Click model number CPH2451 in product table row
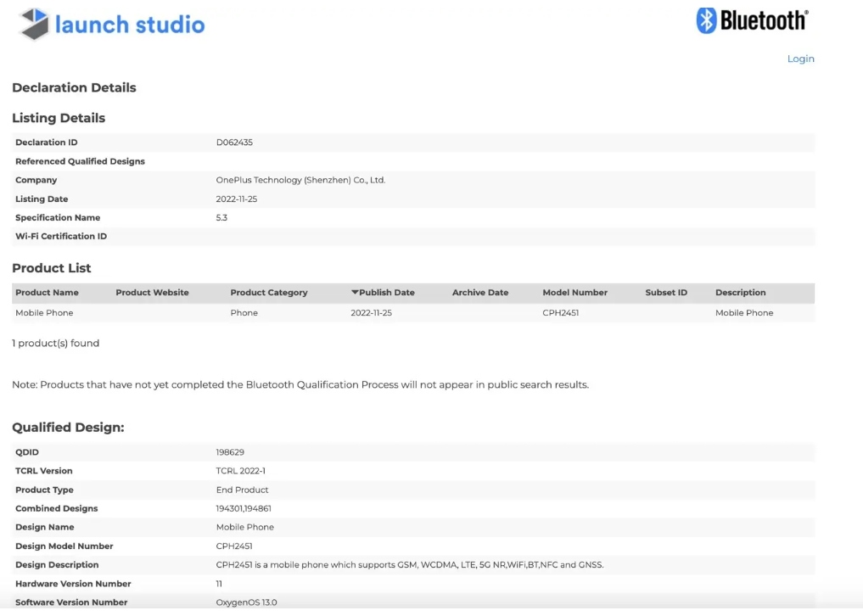Image resolution: width=863 pixels, height=616 pixels. [x=560, y=313]
